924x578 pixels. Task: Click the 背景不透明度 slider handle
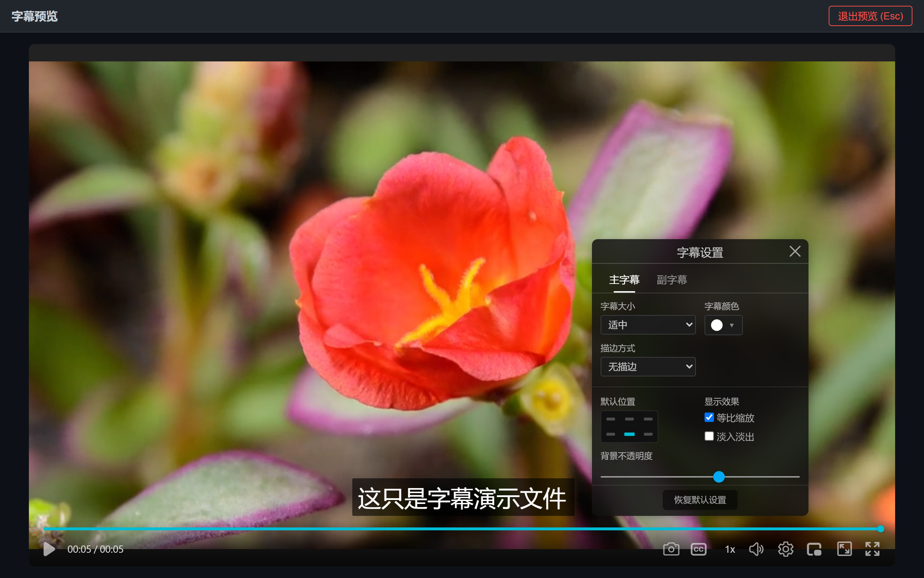point(719,477)
